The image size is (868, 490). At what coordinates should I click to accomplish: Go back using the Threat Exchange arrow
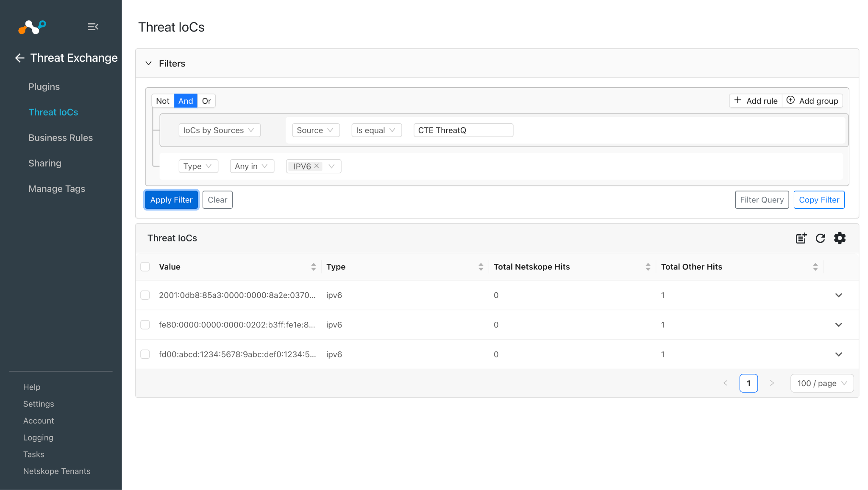(19, 58)
